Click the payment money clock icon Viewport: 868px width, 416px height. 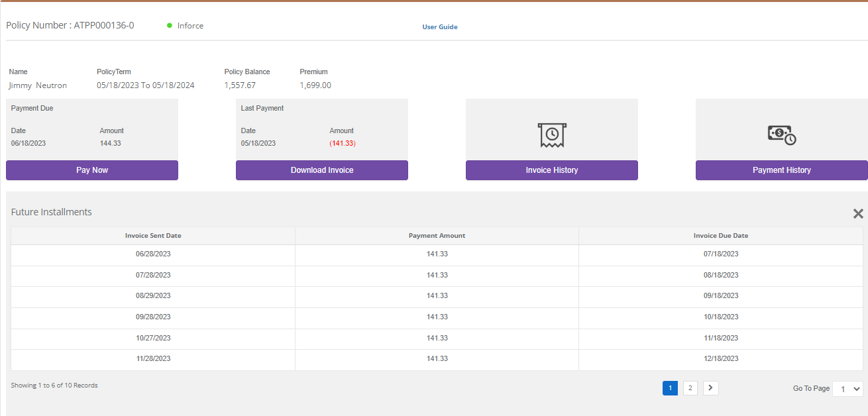coord(781,134)
